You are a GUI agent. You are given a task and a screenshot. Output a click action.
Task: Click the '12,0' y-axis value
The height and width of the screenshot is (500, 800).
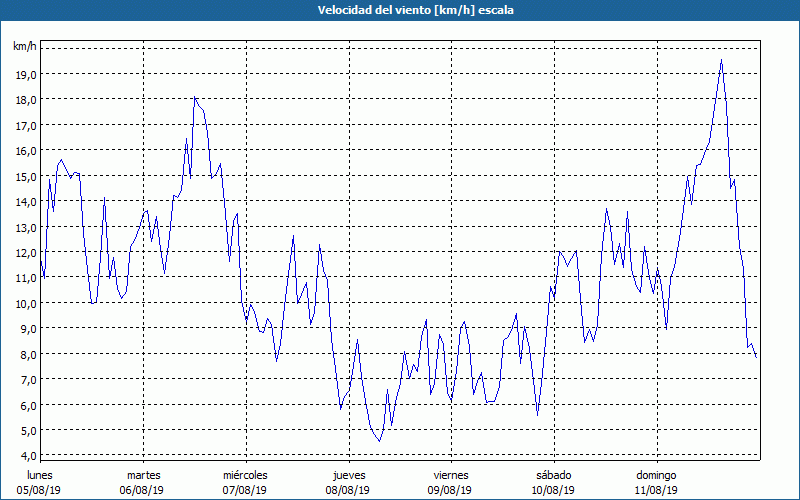coord(26,253)
